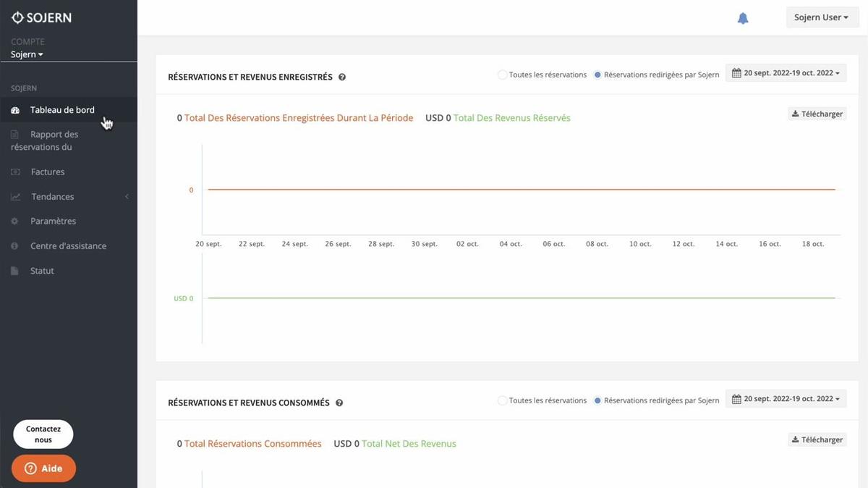The image size is (868, 488).
Task: Download the réservations enregistrés chart with Télécharger
Action: [x=817, y=114]
